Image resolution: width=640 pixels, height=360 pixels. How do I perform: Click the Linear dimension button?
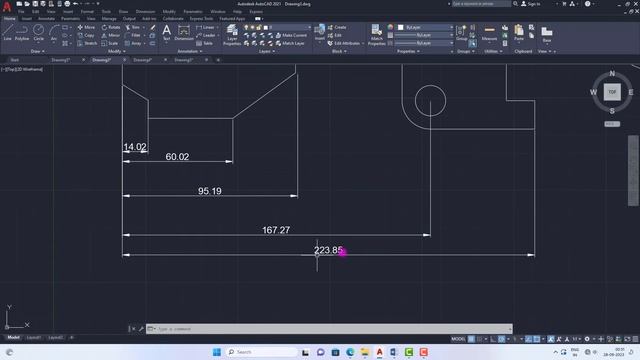click(206, 27)
